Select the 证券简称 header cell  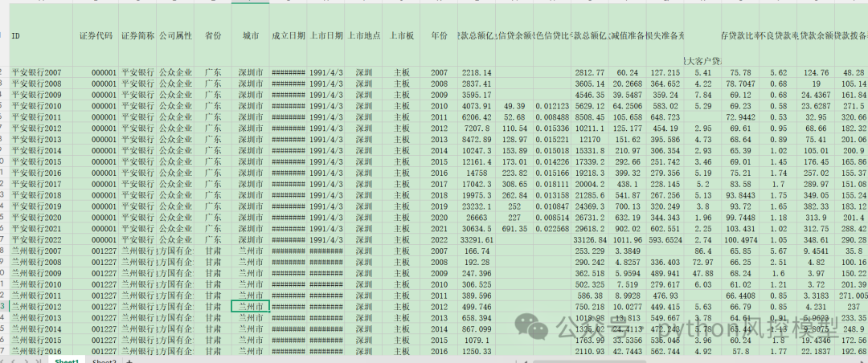click(137, 36)
